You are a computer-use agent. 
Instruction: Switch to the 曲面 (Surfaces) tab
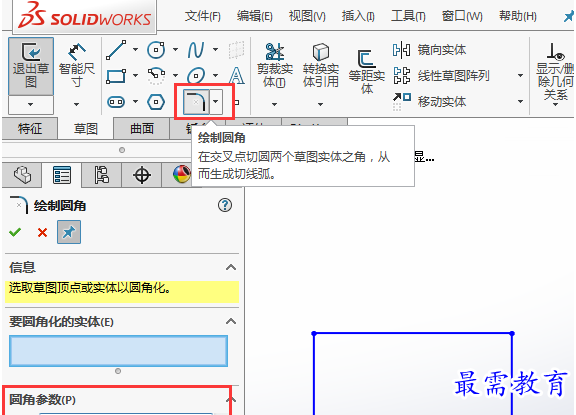(x=142, y=129)
